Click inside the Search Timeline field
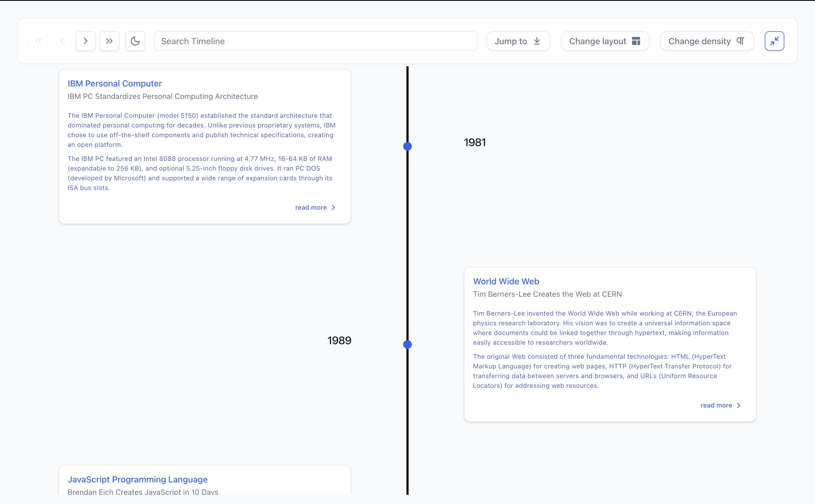815x504 pixels. [315, 41]
